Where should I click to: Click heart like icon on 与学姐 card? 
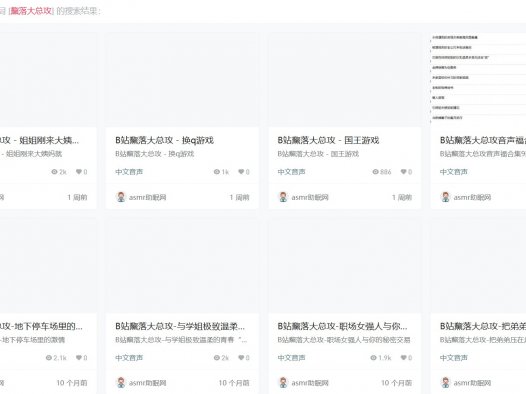coord(241,357)
